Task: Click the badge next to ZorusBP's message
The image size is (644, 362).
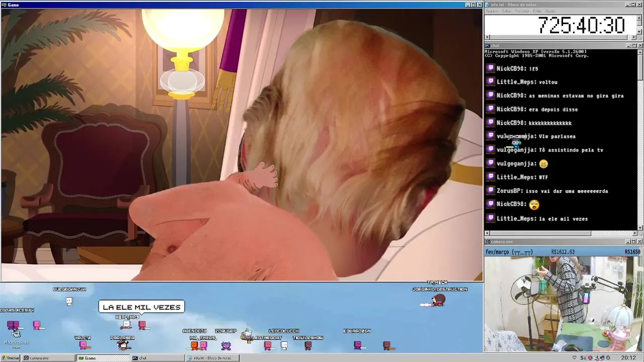Action: [x=491, y=191]
